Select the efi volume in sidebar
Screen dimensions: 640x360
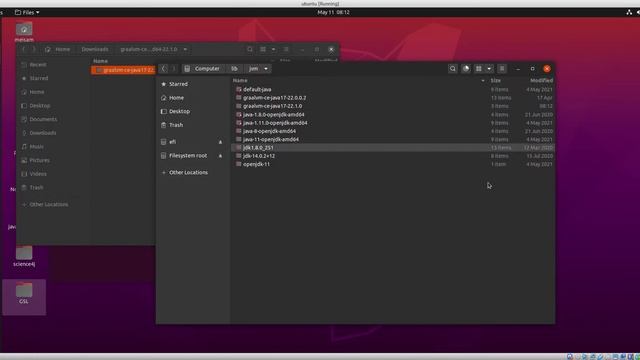[x=172, y=142]
